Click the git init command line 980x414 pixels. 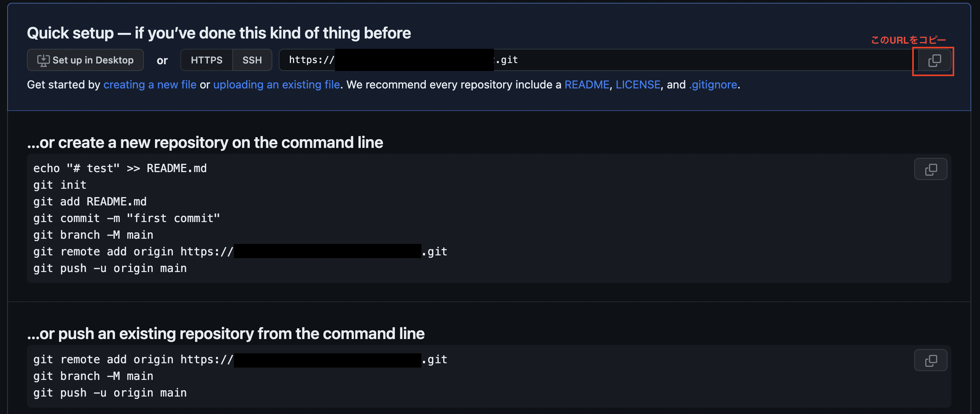pyautogui.click(x=60, y=185)
